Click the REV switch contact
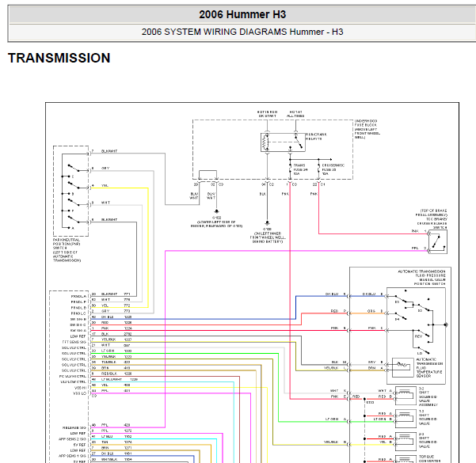Screen dimensions: 476x463 [424, 333]
